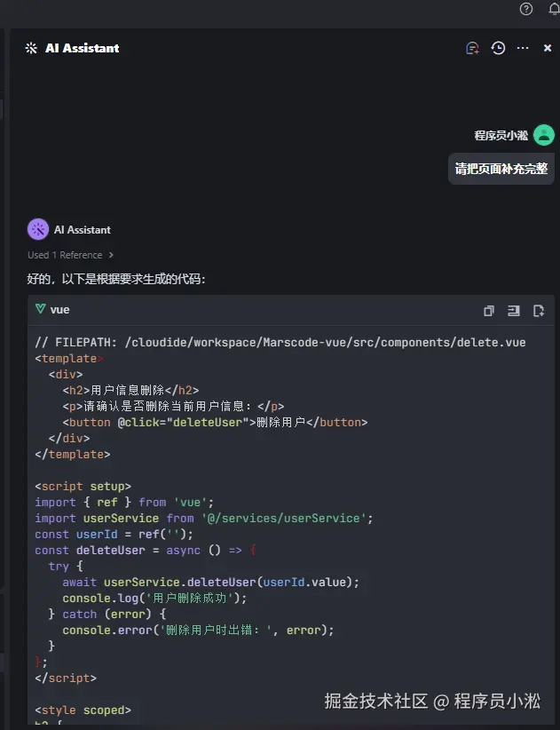The height and width of the screenshot is (730, 560).
Task: Click the AI Assistant panel title text
Action: coord(83,48)
